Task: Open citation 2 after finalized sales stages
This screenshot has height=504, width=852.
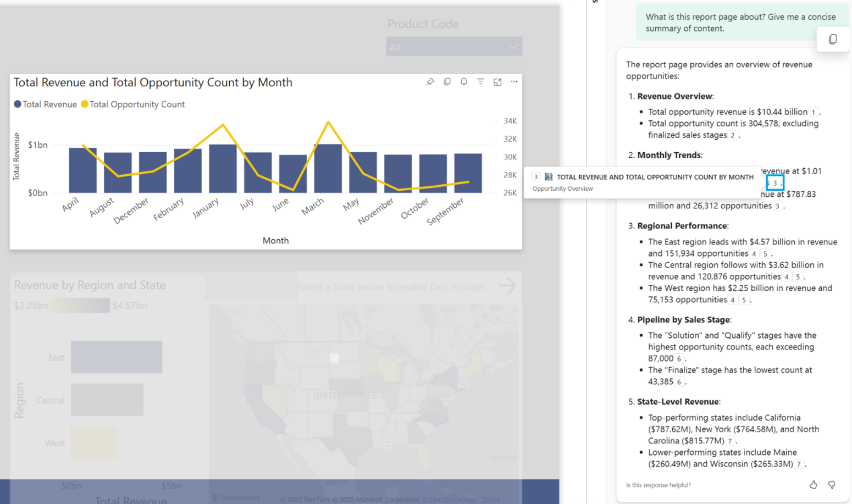Action: [732, 135]
